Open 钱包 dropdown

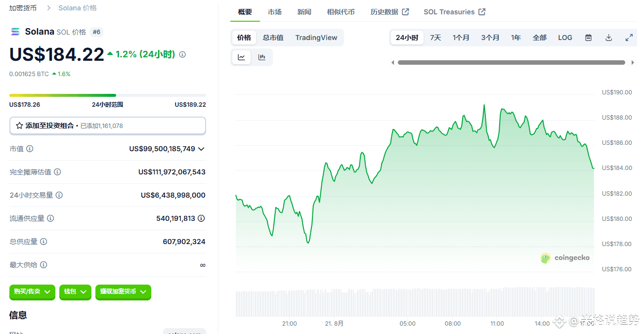(75, 292)
